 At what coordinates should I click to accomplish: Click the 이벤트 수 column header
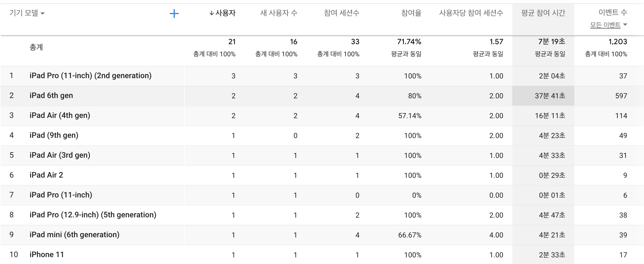[x=612, y=12]
